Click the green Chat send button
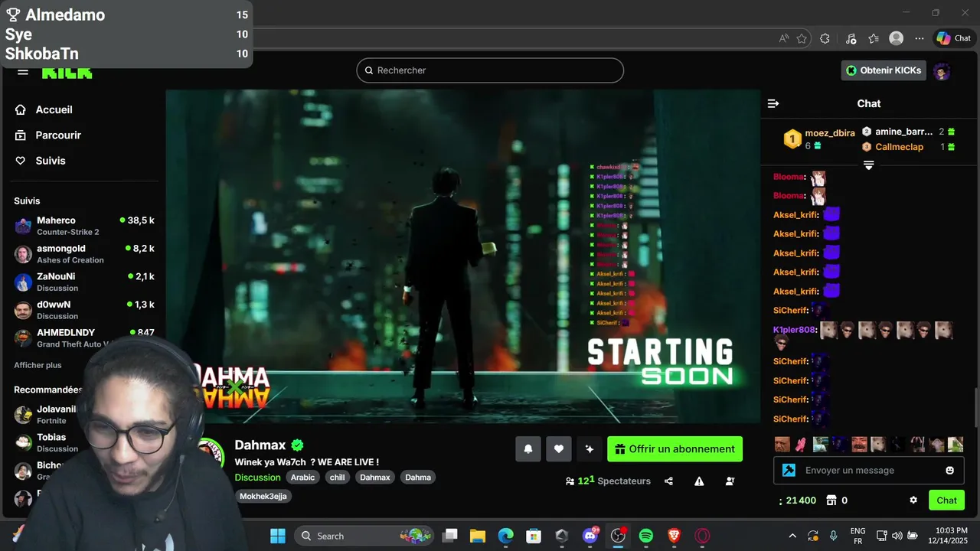The height and width of the screenshot is (551, 980). pos(946,500)
